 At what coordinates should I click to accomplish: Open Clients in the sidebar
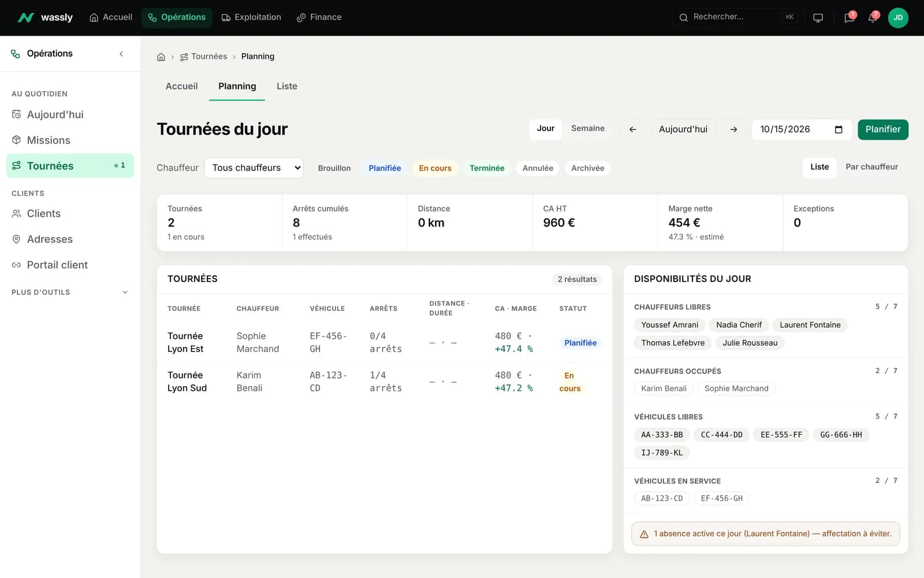click(x=70, y=213)
